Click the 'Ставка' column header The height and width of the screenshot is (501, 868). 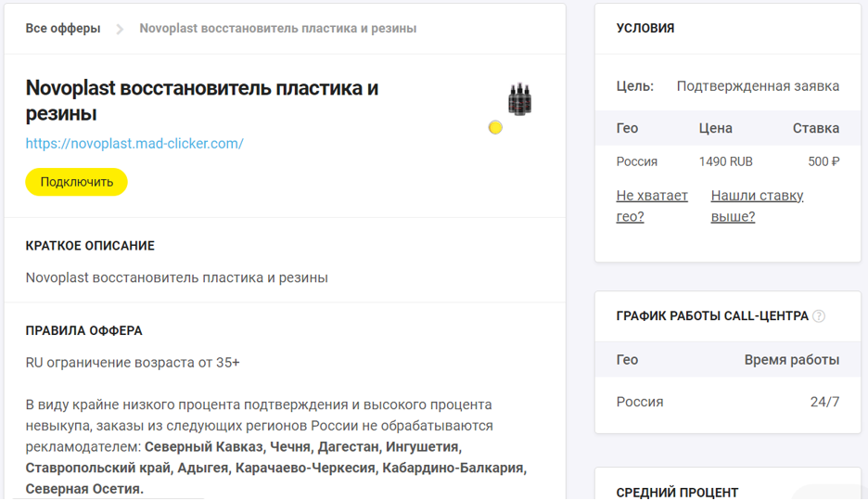816,128
